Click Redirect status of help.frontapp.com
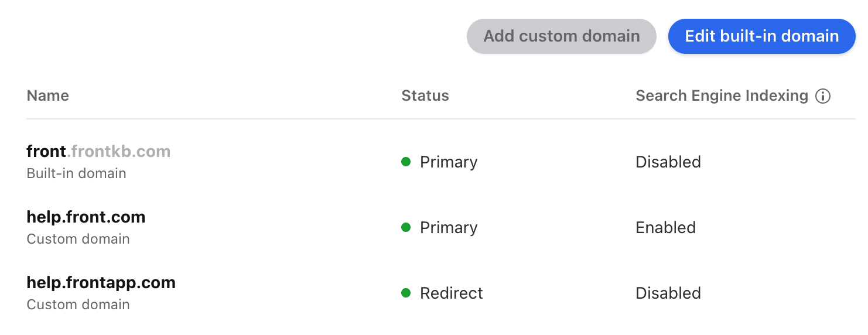Image resolution: width=868 pixels, height=335 pixels. [452, 293]
